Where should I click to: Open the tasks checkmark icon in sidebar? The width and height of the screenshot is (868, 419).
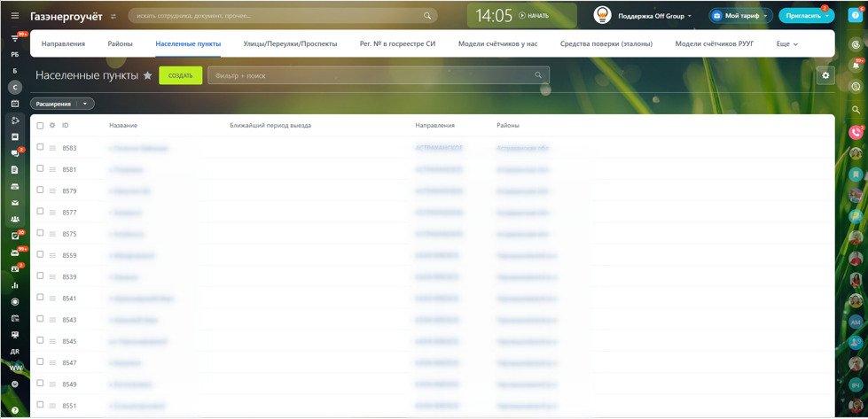15,236
